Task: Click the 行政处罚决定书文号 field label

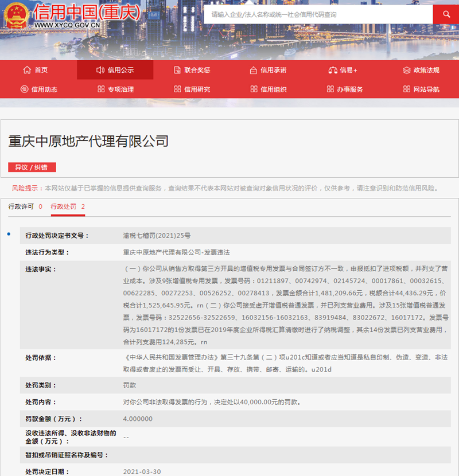Action: (57, 236)
